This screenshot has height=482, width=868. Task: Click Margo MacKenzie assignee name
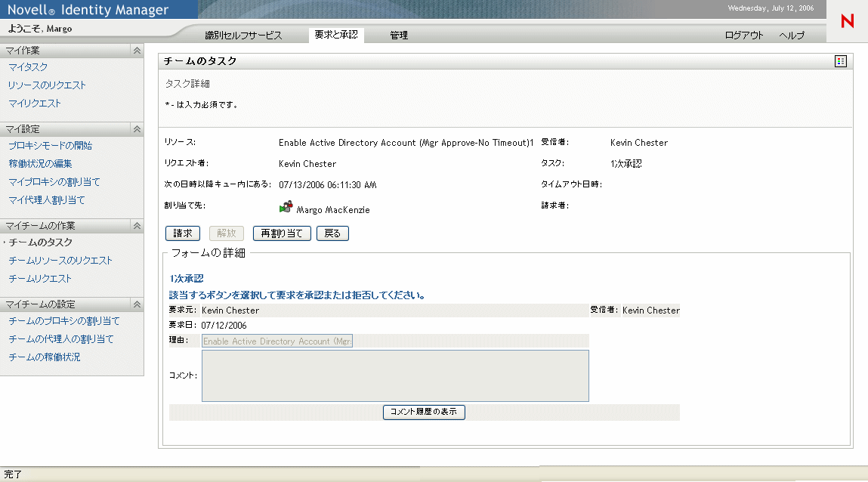(333, 210)
